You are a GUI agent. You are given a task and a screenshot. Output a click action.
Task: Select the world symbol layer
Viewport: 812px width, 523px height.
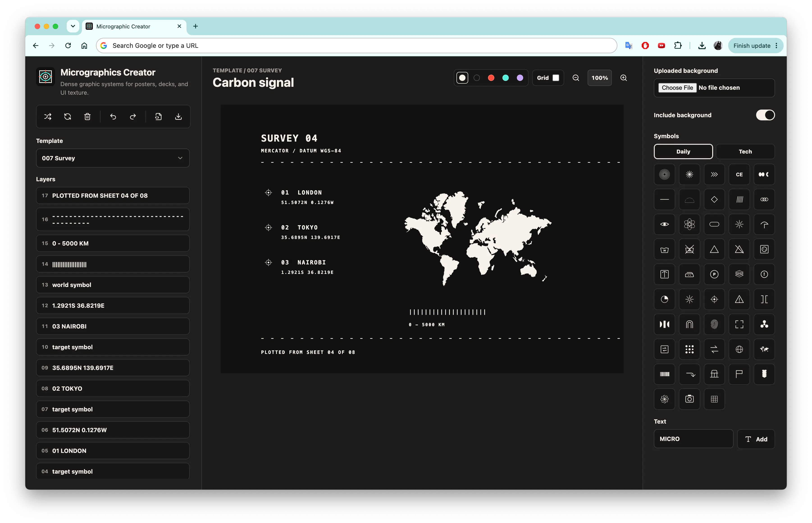point(113,284)
